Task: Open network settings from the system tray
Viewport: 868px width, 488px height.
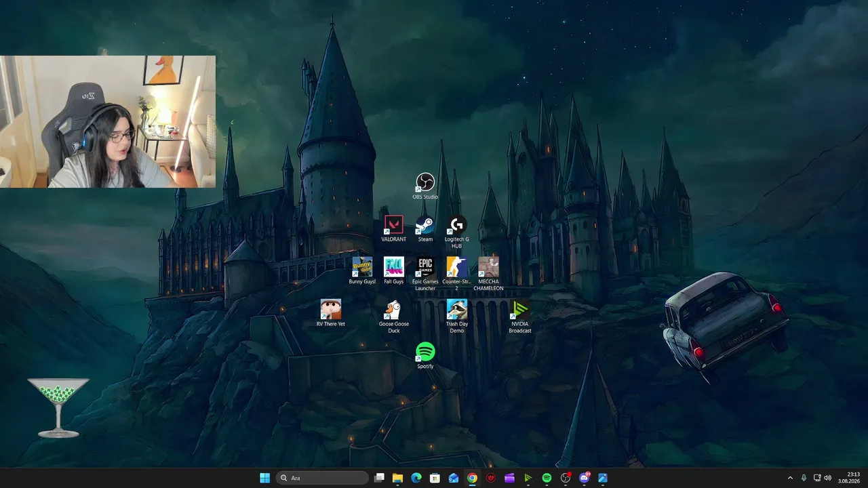Action: (x=817, y=478)
